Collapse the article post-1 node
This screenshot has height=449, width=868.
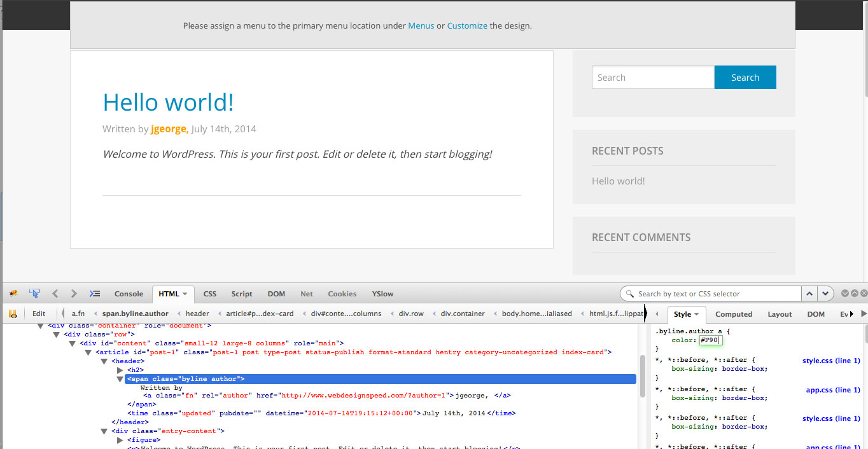click(x=88, y=352)
